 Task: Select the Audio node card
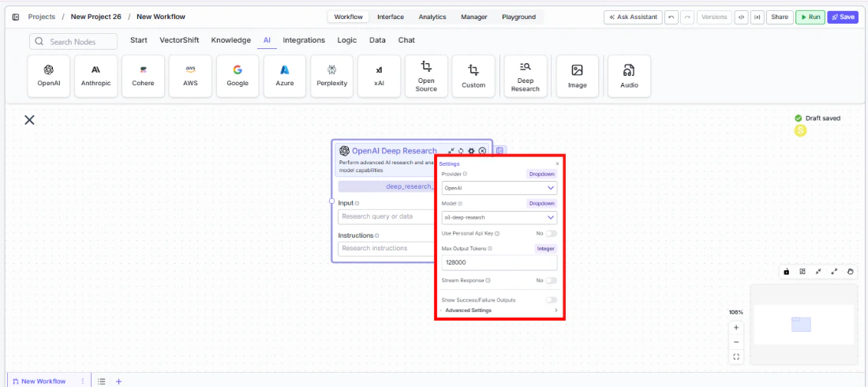[x=629, y=76]
